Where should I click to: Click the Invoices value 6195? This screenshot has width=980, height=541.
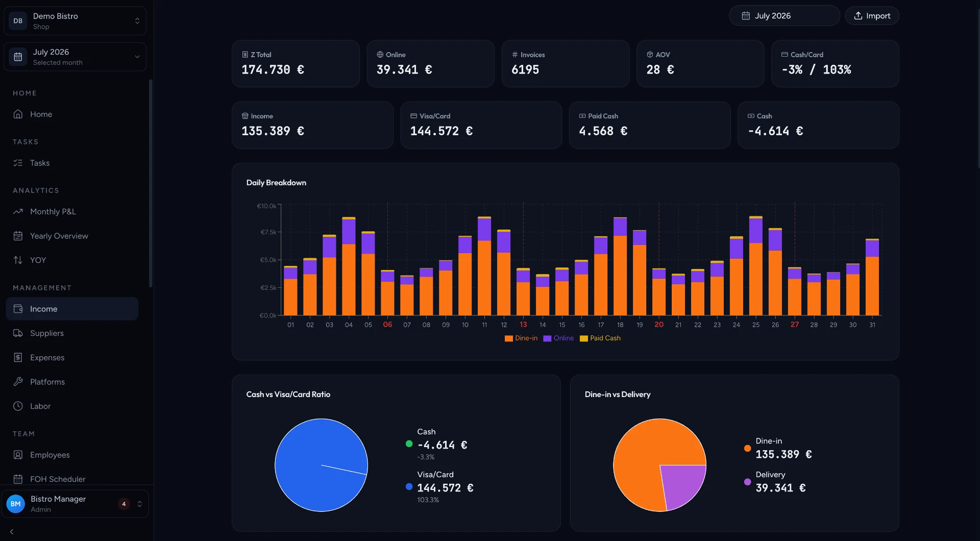coord(525,70)
